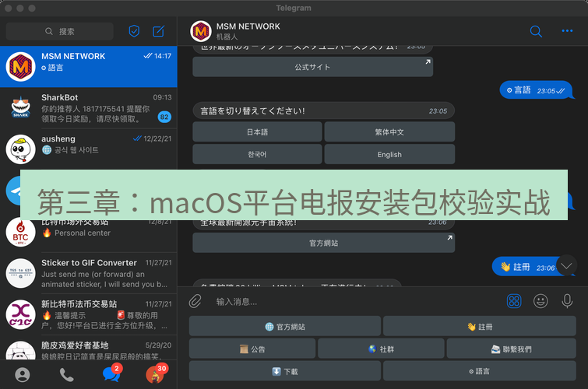Viewport: 588px width, 389px height.
Task: Click the inline 官方網站 message button
Action: (x=324, y=243)
